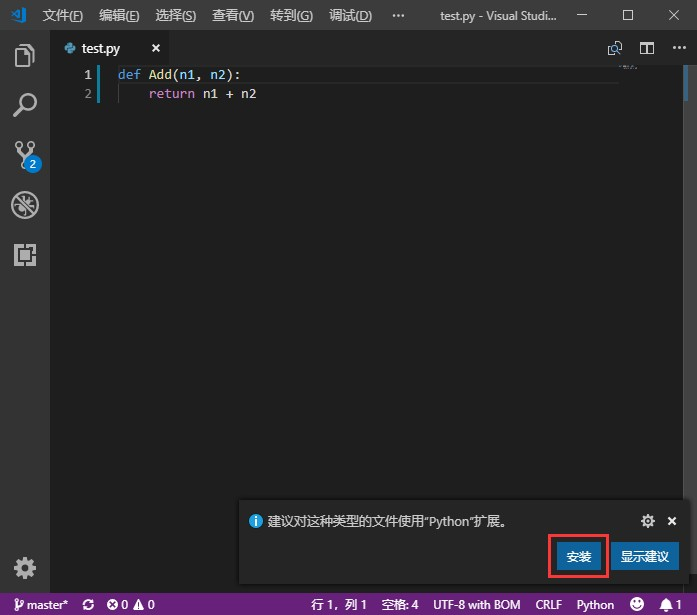Viewport: 697px width, 615px height.
Task: Open Source Control view with badge 2
Action: click(x=27, y=156)
